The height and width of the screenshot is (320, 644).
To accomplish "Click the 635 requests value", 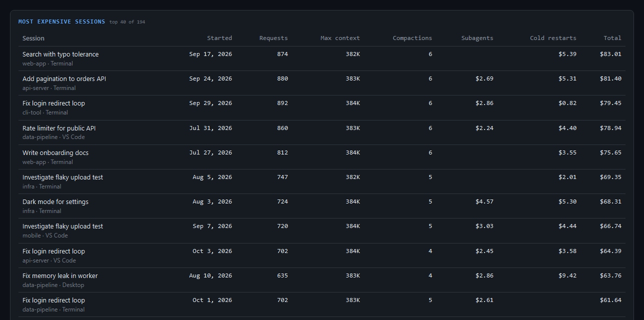I will (282, 275).
